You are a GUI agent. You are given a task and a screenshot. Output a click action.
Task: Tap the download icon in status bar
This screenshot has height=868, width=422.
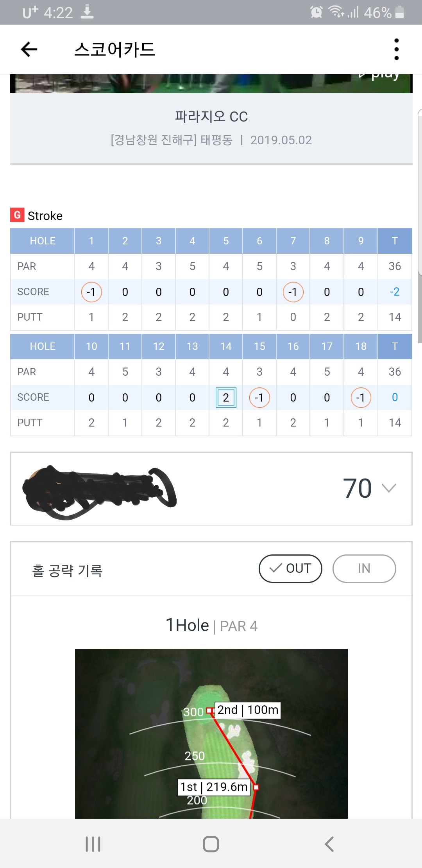[87, 12]
